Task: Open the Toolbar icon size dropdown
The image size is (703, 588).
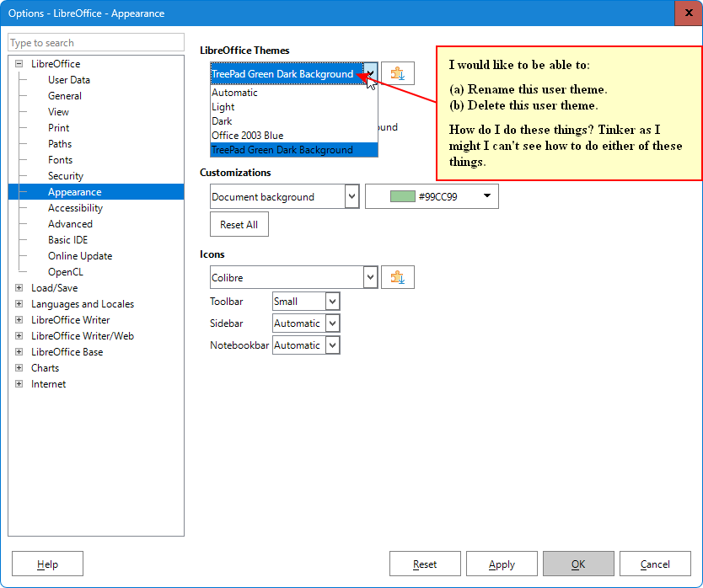Action: pos(332,302)
